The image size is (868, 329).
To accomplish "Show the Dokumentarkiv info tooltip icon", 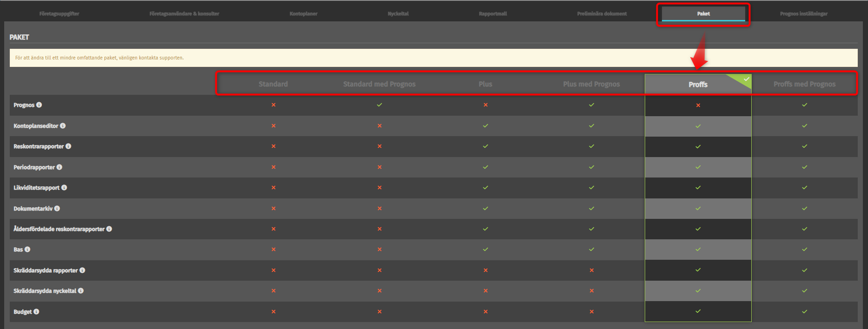I will (57, 209).
